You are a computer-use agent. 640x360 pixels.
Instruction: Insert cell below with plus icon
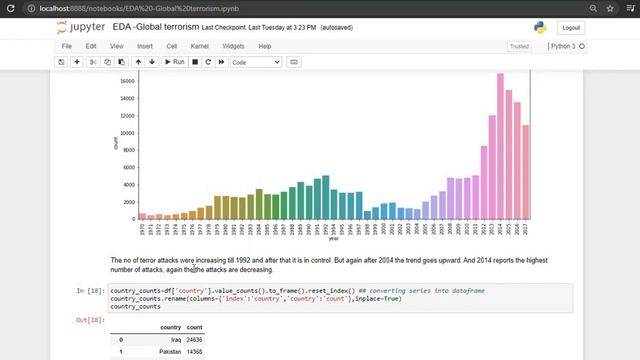[77, 62]
